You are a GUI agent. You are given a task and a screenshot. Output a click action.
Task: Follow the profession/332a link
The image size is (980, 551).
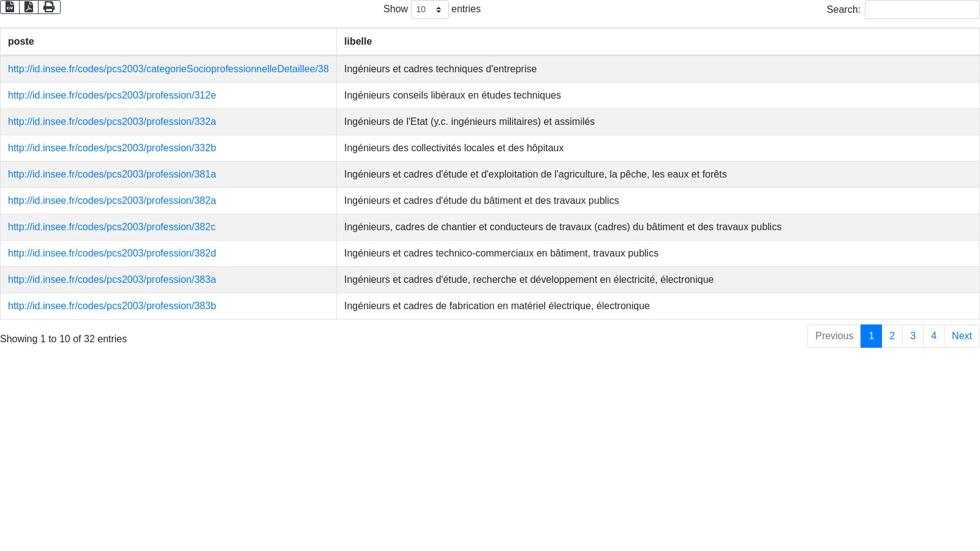pos(111,122)
